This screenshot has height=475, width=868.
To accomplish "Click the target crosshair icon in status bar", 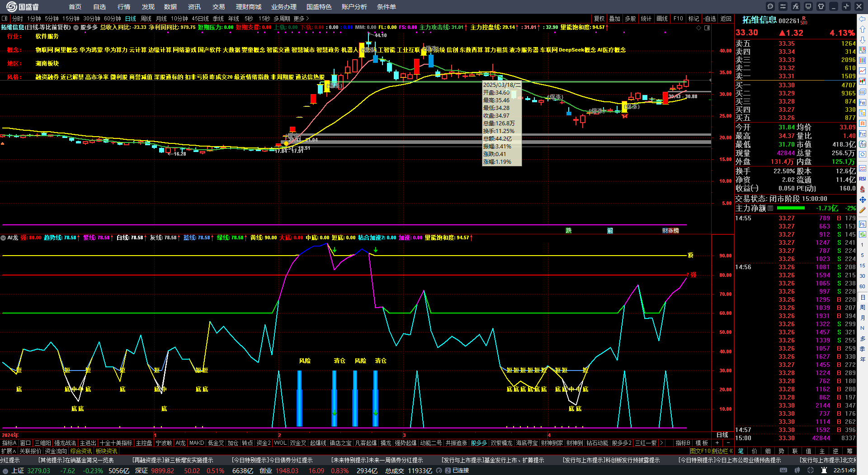I will pyautogui.click(x=811, y=470).
